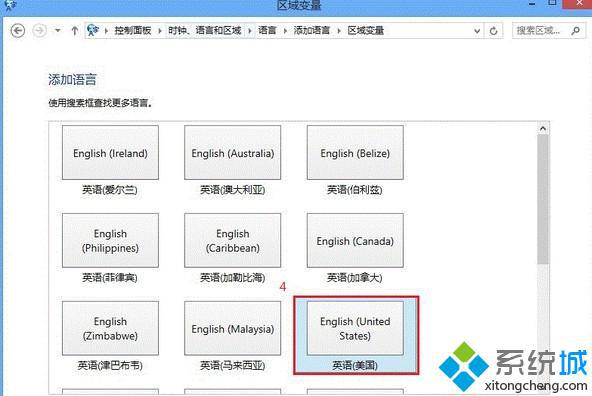Expand the arrow after 时钟、语言和区域
This screenshot has width=592, height=396.
point(250,31)
